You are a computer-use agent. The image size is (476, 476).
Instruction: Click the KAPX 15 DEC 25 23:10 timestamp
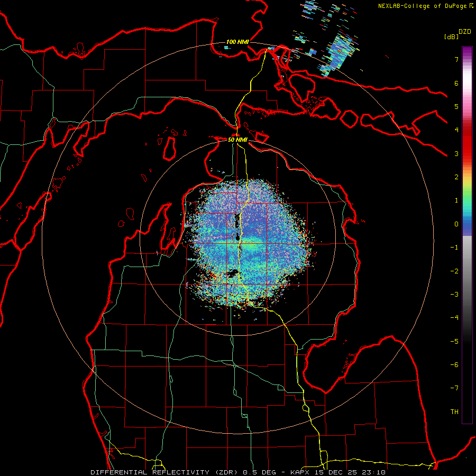(338, 472)
